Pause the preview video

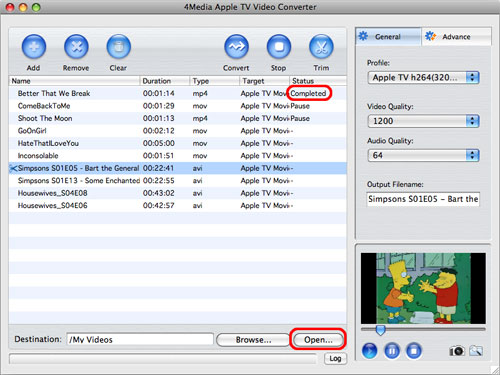[x=392, y=351]
